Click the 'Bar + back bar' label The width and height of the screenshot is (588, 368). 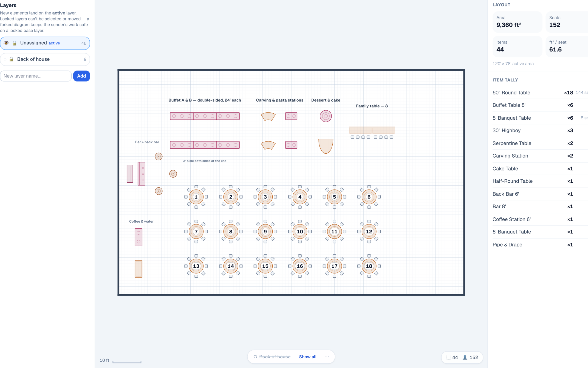(x=147, y=142)
